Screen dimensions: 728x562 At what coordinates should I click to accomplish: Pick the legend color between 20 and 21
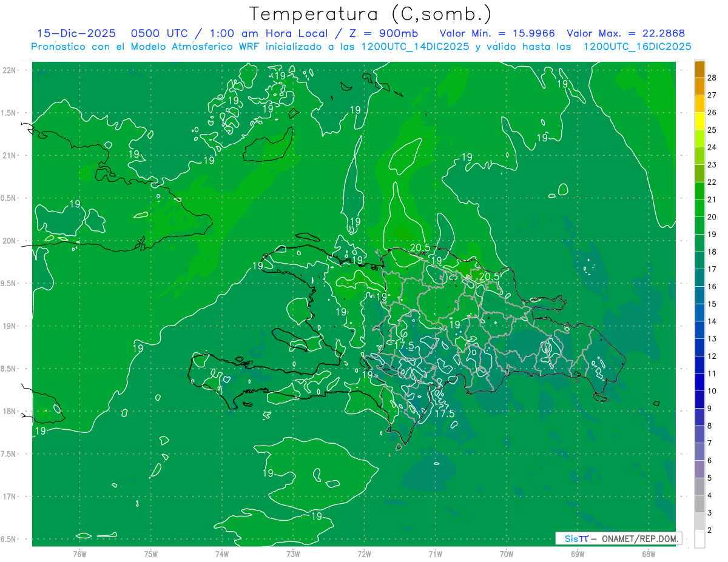point(699,208)
